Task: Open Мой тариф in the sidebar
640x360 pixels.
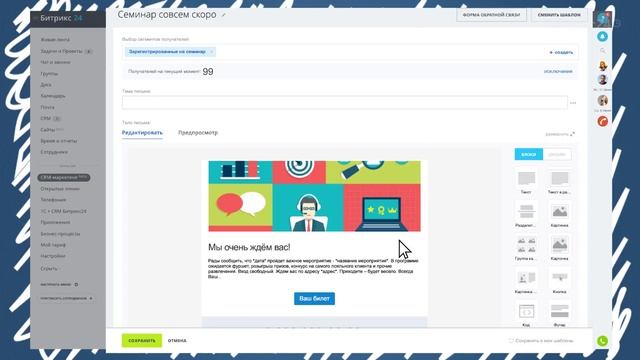Action: click(53, 245)
